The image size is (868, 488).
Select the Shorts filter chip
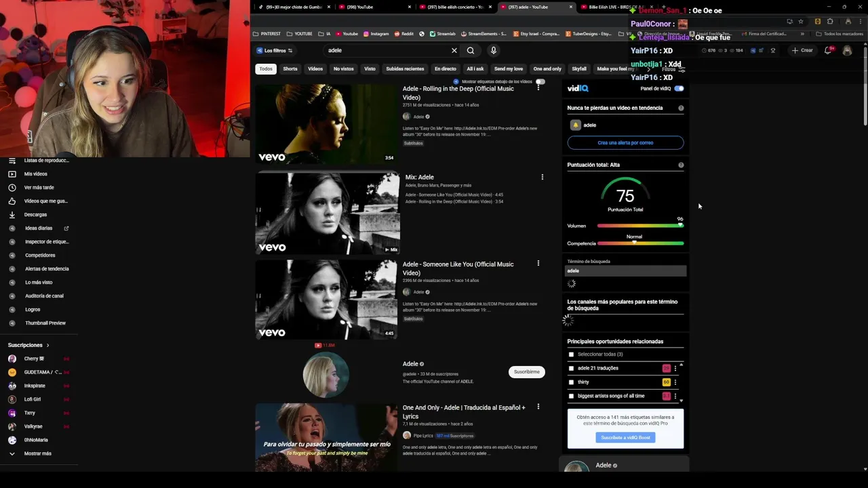(290, 68)
